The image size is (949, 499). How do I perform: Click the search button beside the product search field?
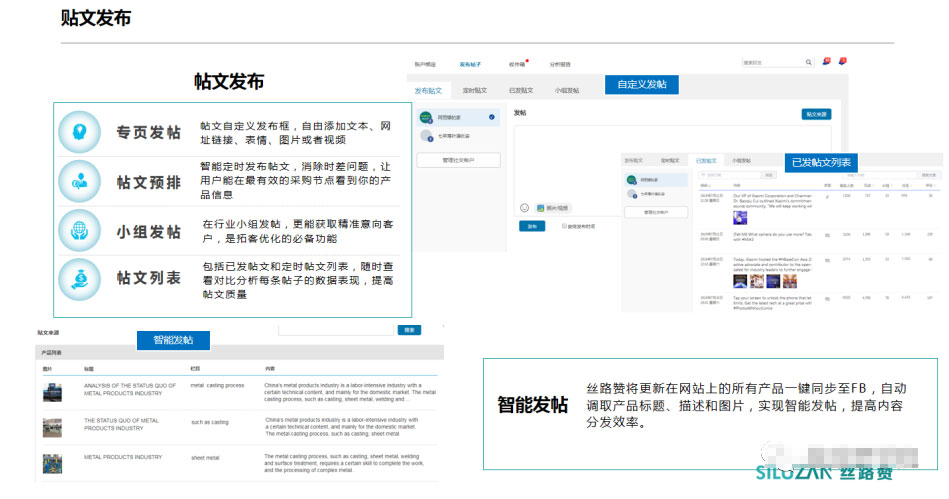point(409,329)
